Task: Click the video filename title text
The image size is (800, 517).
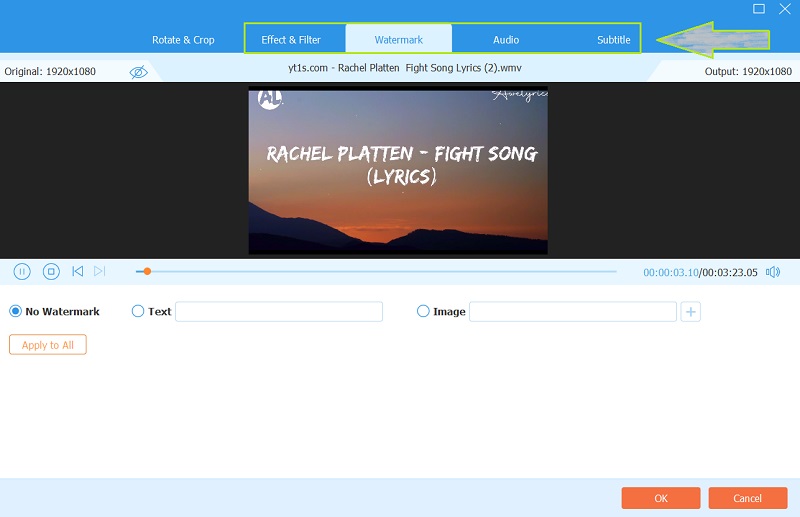Action: [x=405, y=68]
